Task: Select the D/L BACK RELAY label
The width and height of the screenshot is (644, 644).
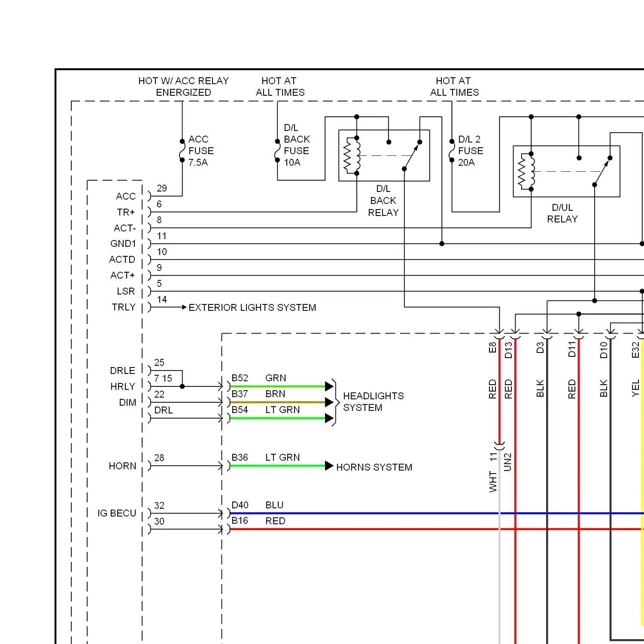Action: point(383,200)
